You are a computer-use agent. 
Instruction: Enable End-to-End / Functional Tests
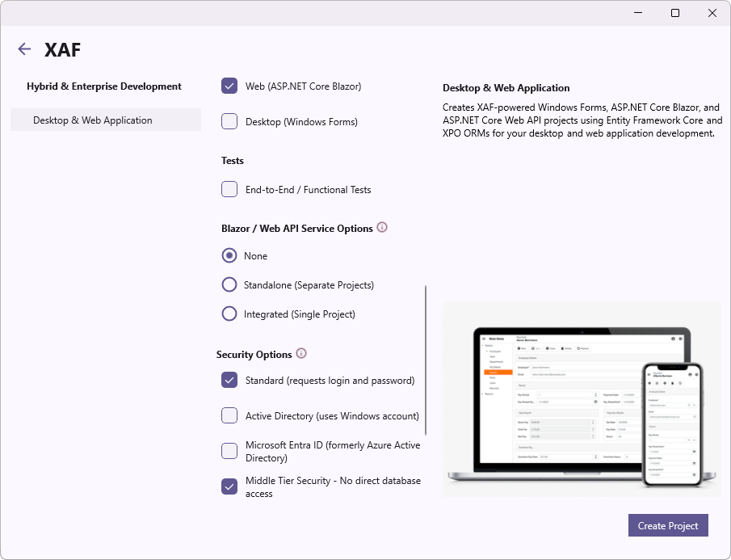tap(229, 189)
